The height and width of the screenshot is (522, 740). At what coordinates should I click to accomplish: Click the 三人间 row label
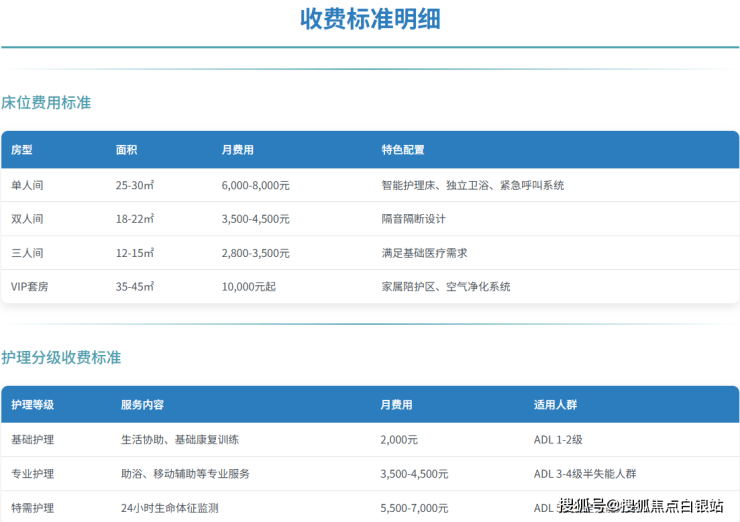tap(28, 253)
